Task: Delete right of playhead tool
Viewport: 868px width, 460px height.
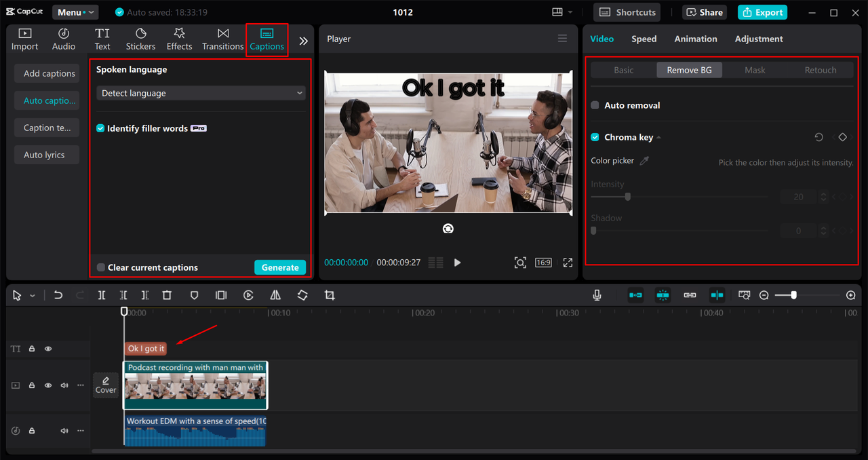Action: (x=145, y=295)
